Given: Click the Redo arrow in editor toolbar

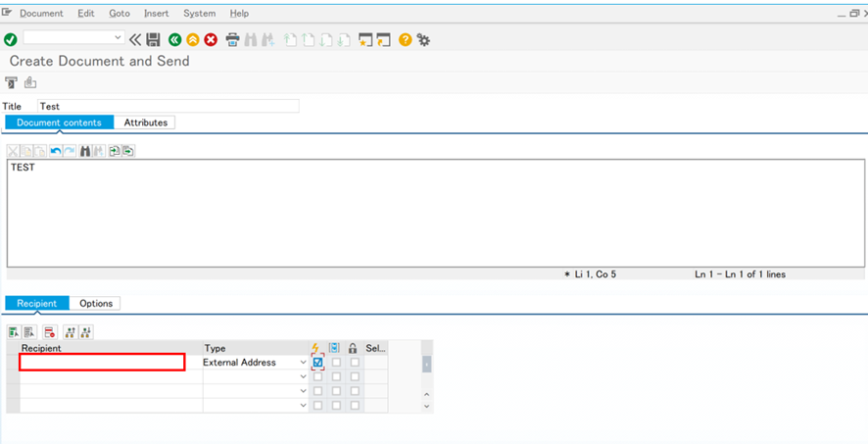Looking at the screenshot, I should point(70,151).
